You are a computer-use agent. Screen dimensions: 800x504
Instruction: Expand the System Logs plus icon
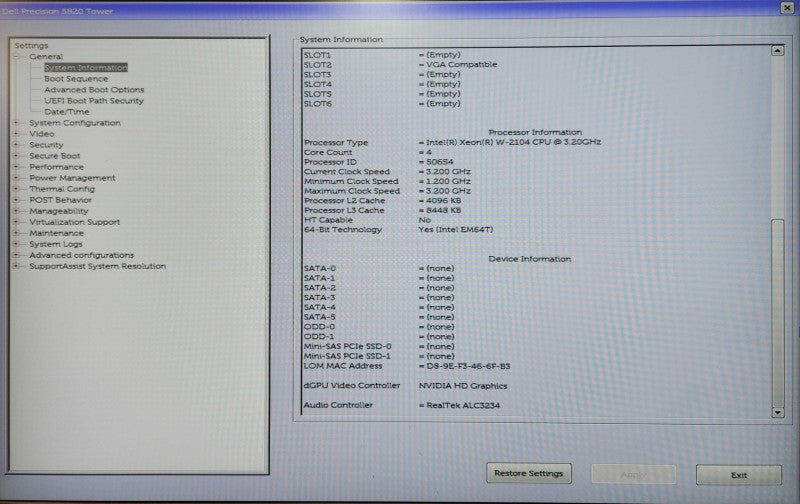pos(16,244)
